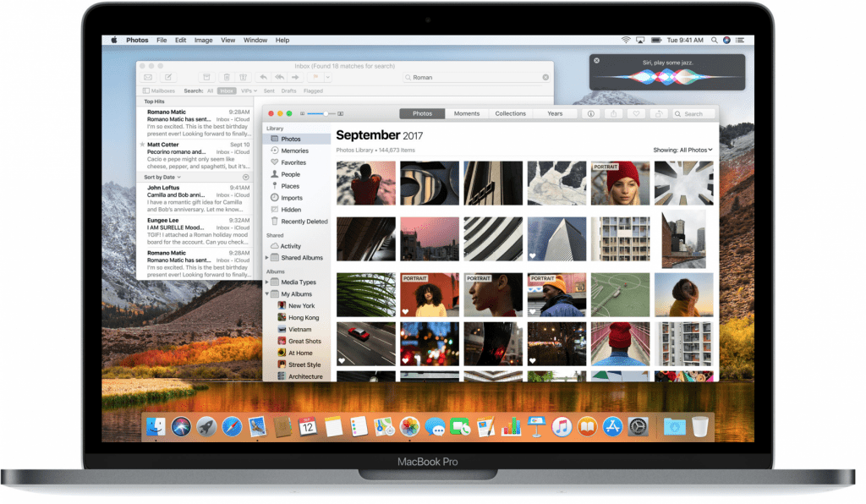Click Get Mail envelope icon in Mail
This screenshot has width=866, height=504.
[148, 77]
